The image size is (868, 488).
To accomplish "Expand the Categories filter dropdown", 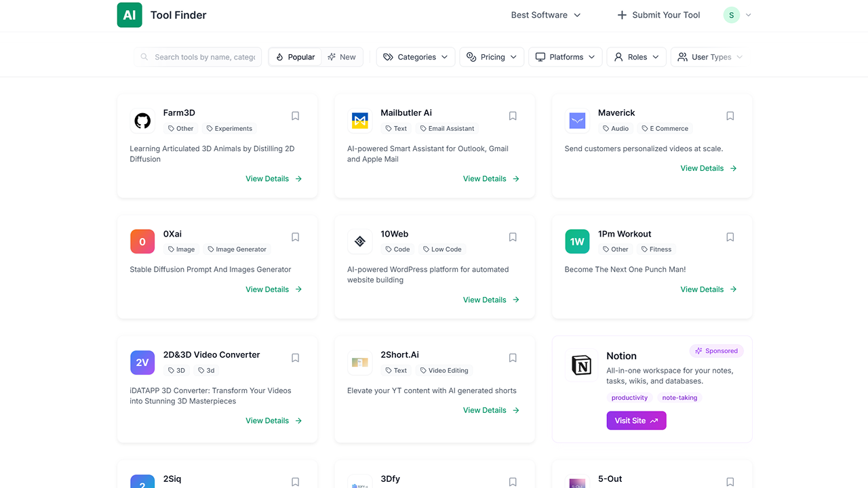I will pyautogui.click(x=416, y=57).
